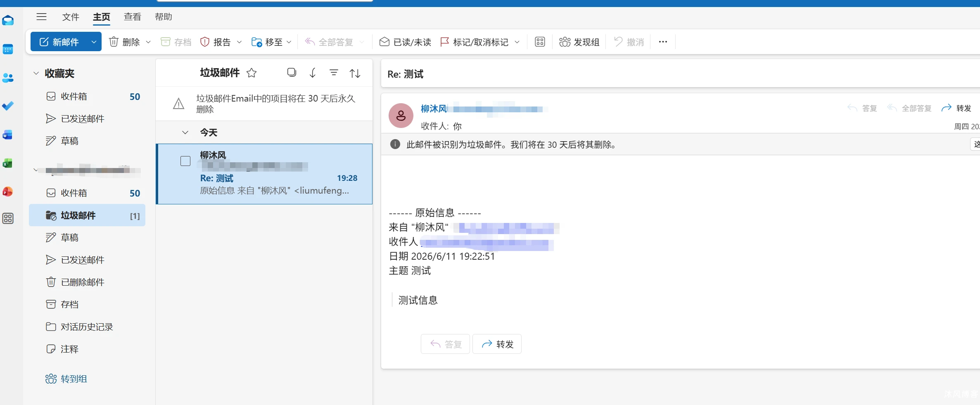Click the 撤消 undo button

(629, 42)
